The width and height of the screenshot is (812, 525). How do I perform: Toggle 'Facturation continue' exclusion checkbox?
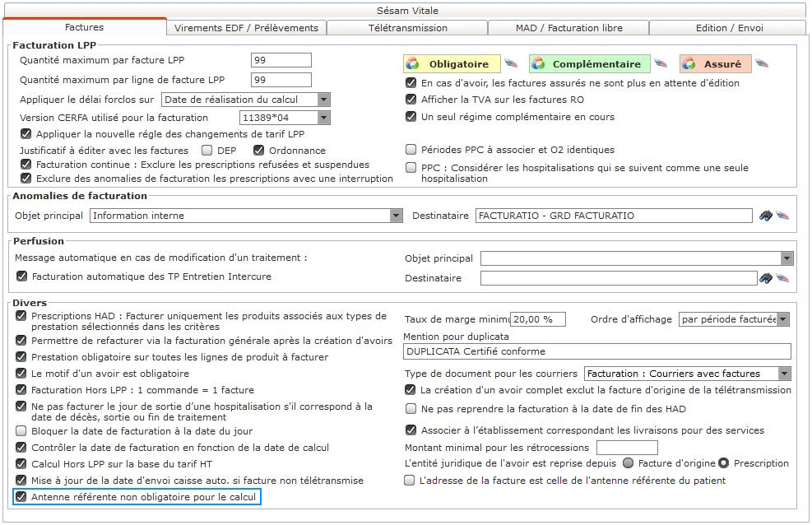(26, 164)
